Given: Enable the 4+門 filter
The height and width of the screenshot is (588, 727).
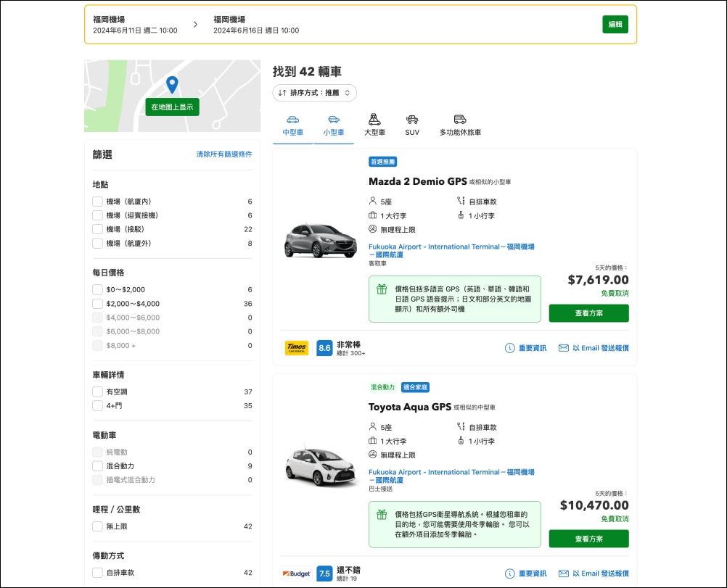Looking at the screenshot, I should pyautogui.click(x=97, y=405).
